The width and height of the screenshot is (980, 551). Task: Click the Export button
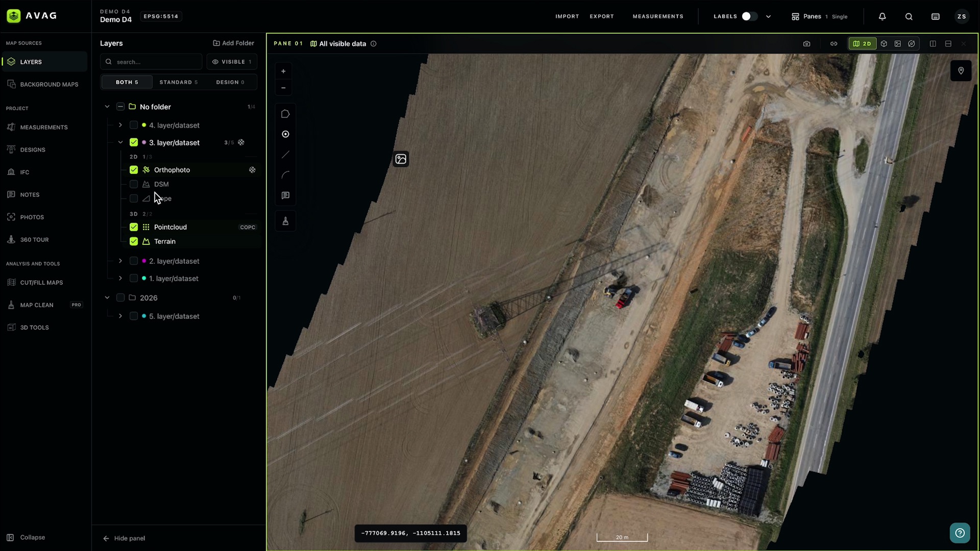pos(602,16)
